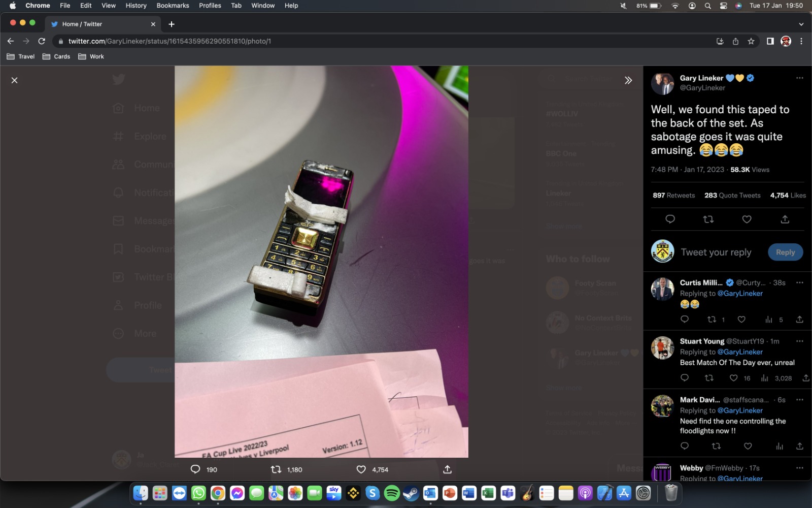The width and height of the screenshot is (812, 508).
Task: Click the share icon below the photo
Action: pos(447,469)
